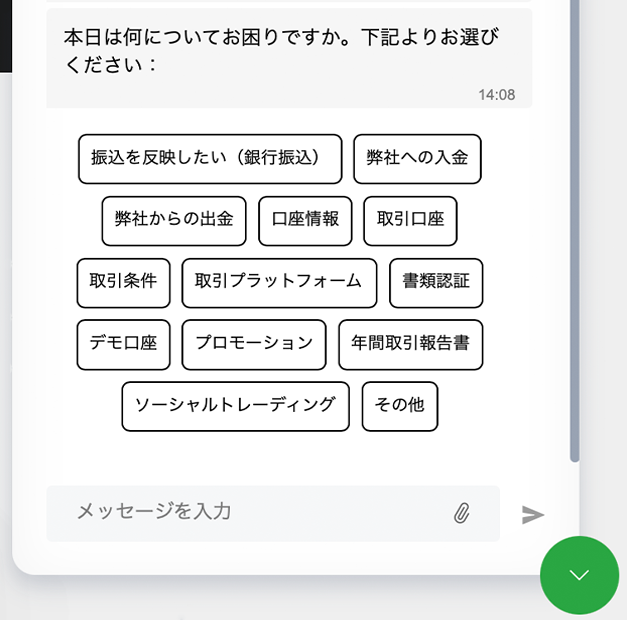Choose the 書類認証 option

[436, 283]
